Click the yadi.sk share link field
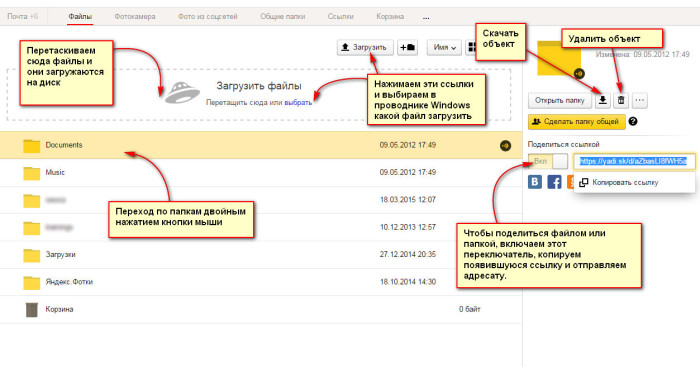 point(634,161)
